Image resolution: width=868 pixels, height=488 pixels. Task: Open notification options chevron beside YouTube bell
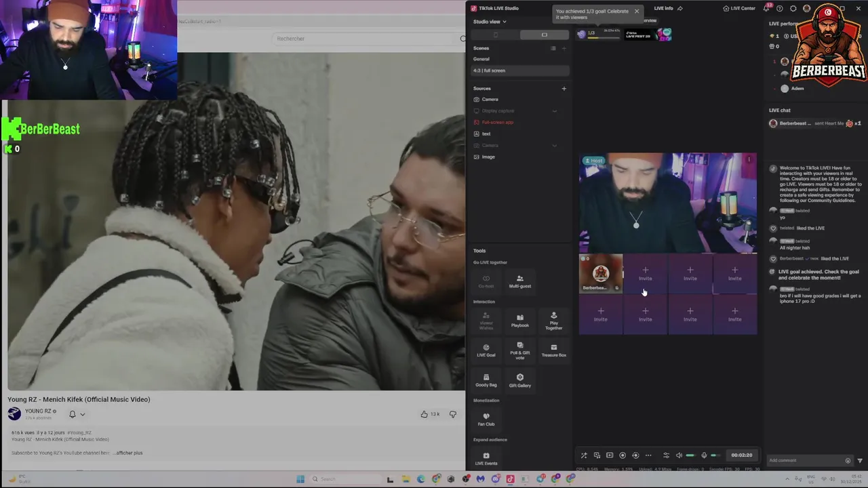83,414
